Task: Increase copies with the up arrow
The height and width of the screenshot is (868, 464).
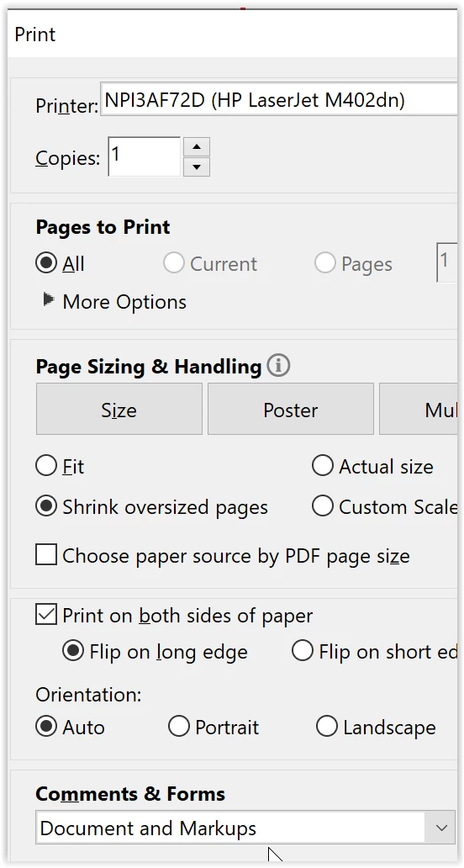Action: coord(197,146)
